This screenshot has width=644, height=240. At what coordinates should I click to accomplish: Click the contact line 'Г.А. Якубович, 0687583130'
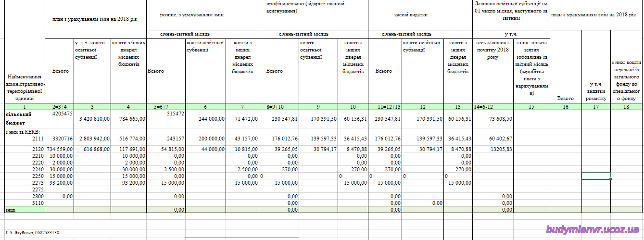click(x=32, y=233)
